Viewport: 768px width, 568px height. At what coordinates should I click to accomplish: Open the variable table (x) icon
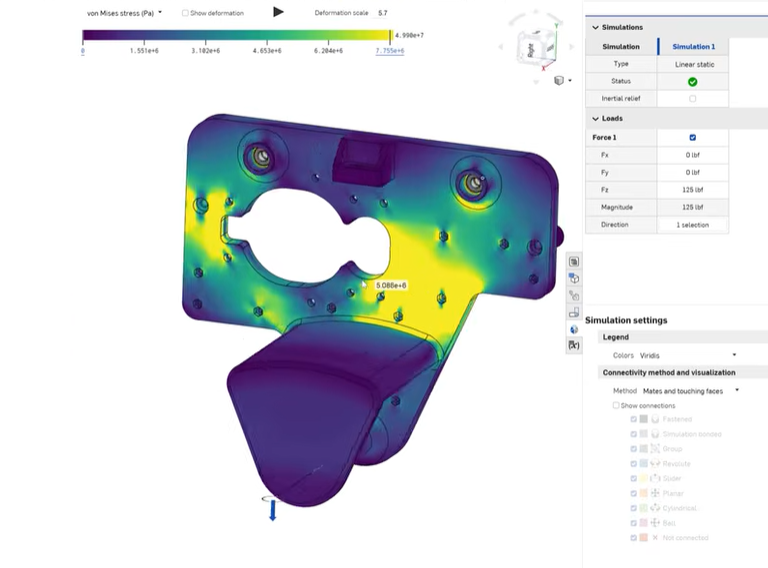click(x=573, y=345)
